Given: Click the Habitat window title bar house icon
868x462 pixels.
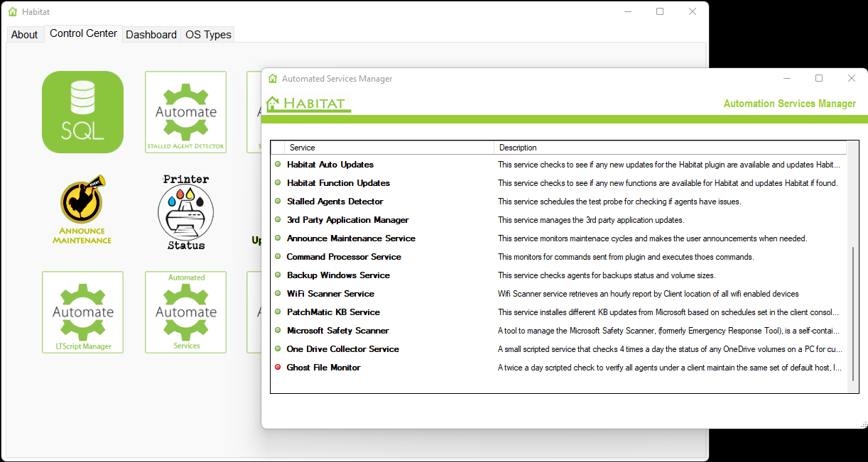Looking at the screenshot, I should pos(13,12).
